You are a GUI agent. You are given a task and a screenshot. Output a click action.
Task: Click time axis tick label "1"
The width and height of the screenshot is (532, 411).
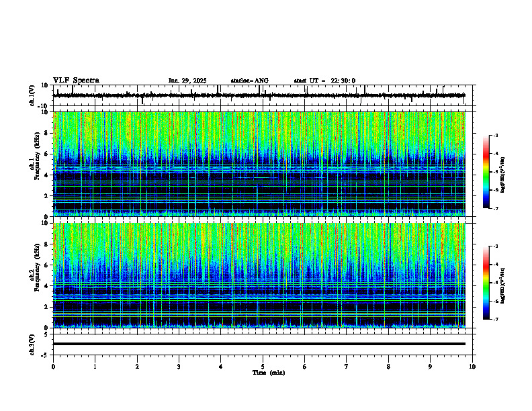(x=95, y=367)
